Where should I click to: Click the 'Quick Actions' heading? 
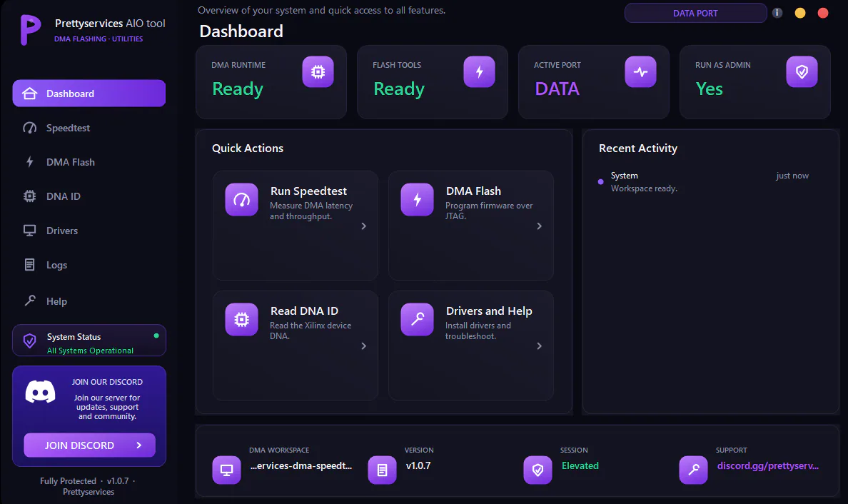[x=248, y=148]
